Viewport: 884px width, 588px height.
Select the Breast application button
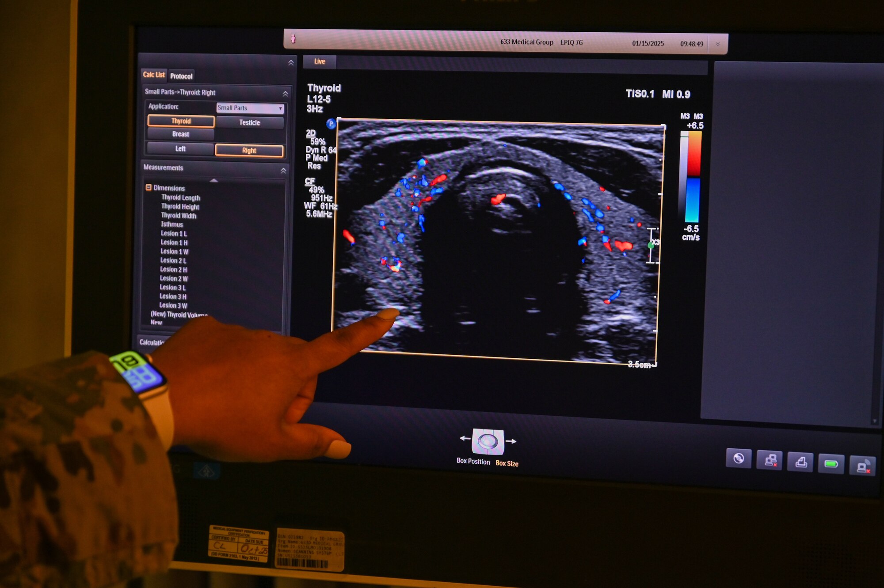[181, 134]
